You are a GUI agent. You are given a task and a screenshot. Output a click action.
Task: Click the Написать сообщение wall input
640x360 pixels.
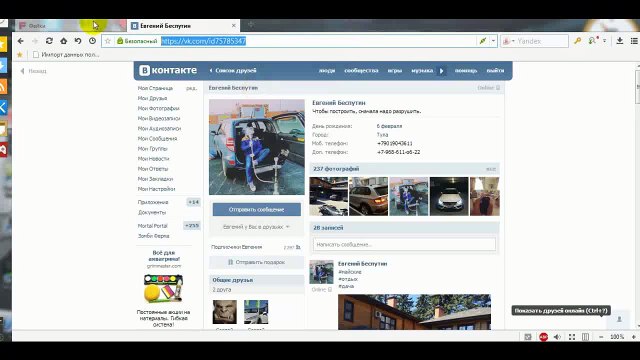(x=404, y=244)
